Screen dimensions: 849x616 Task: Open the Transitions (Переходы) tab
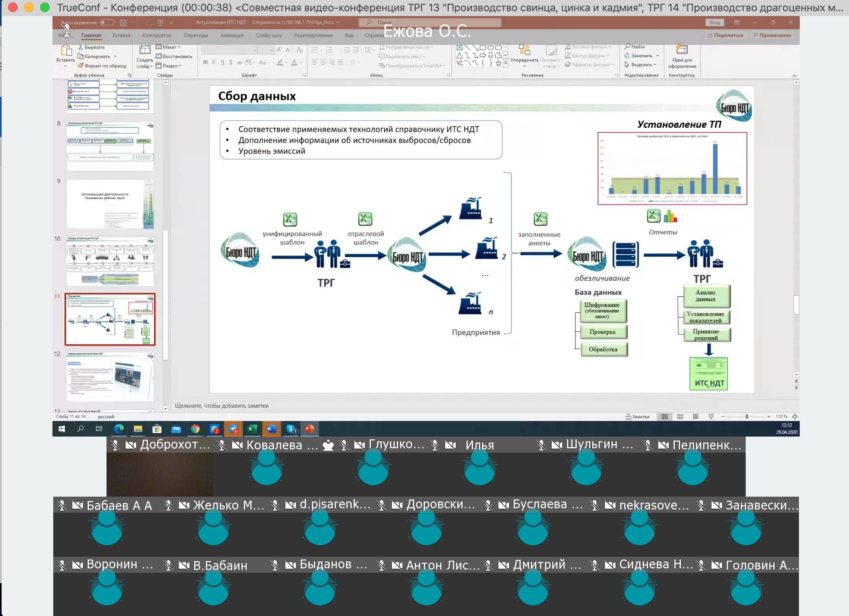coord(196,35)
